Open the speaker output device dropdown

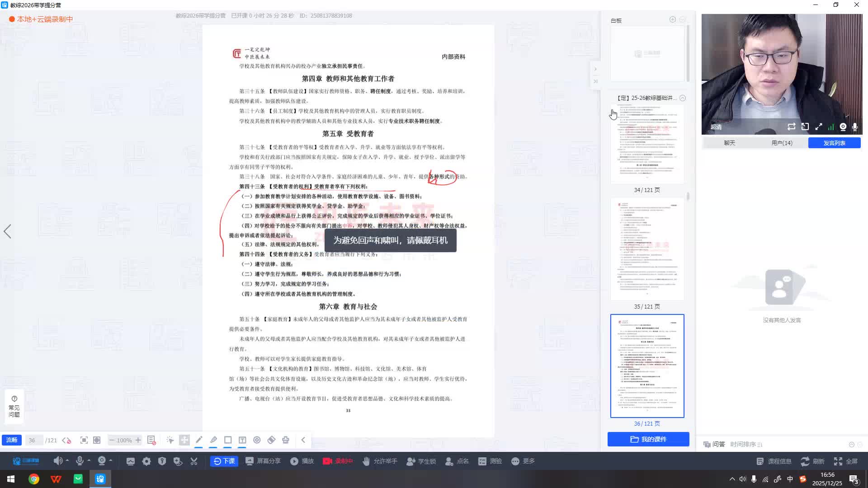(x=67, y=461)
